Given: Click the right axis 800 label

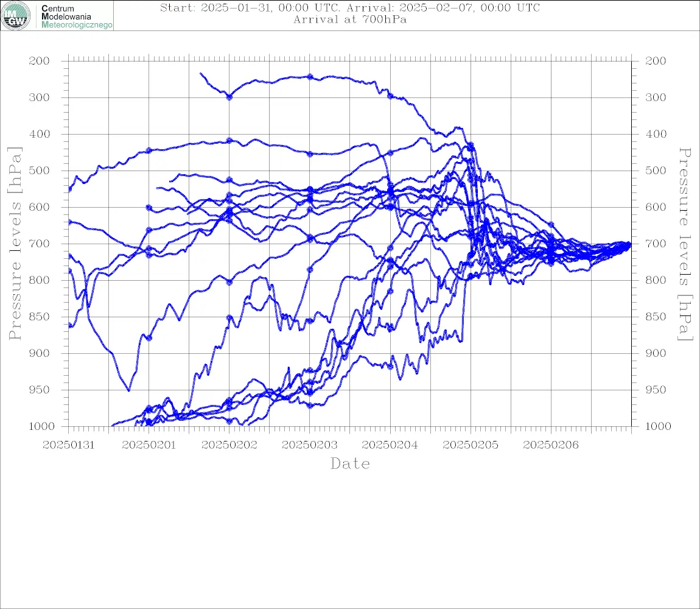Looking at the screenshot, I should 656,280.
